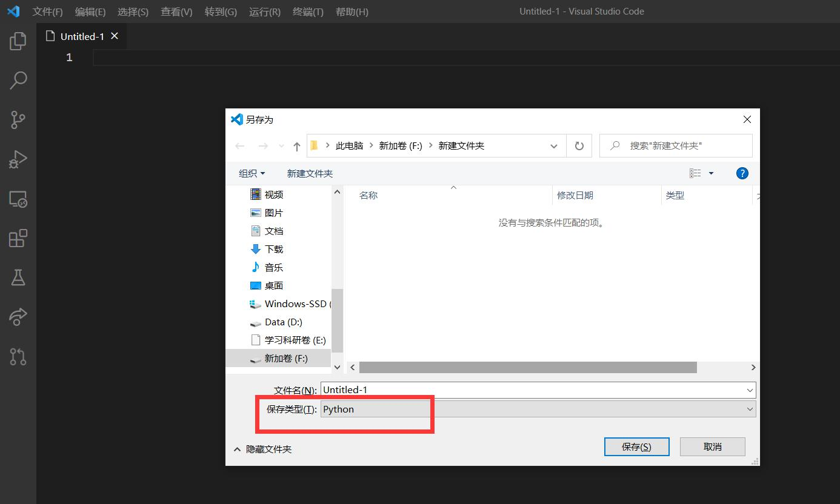Open the Run and Debug panel

tap(18, 159)
